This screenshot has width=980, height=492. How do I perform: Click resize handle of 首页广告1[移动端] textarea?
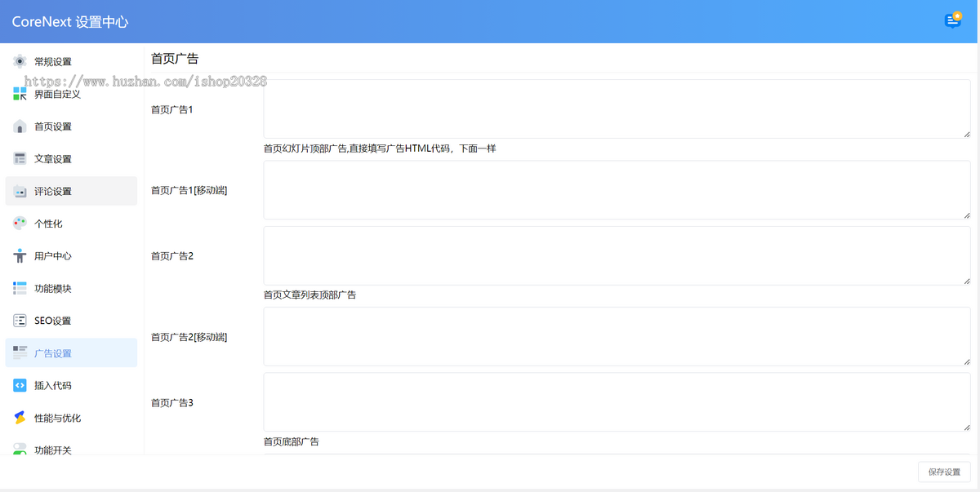[966, 215]
